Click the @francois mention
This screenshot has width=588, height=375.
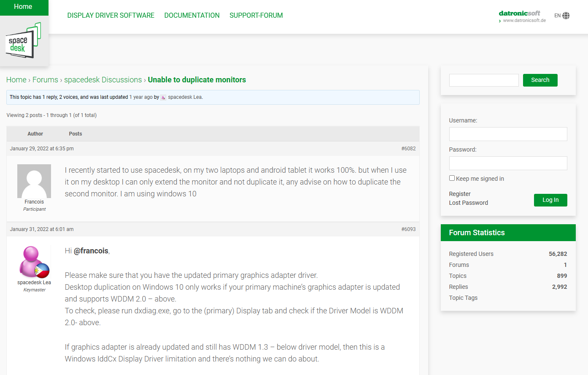91,251
